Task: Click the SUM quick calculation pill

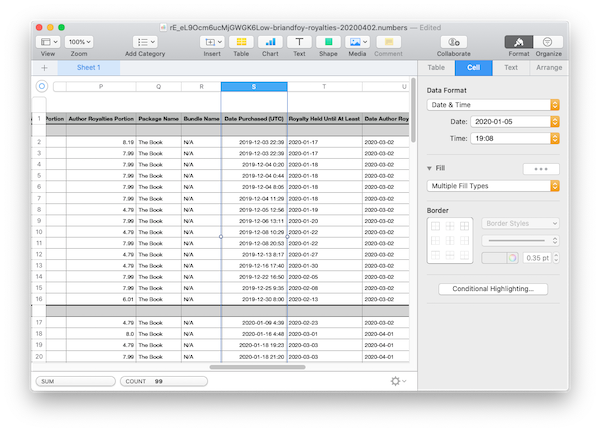Action: tap(75, 381)
